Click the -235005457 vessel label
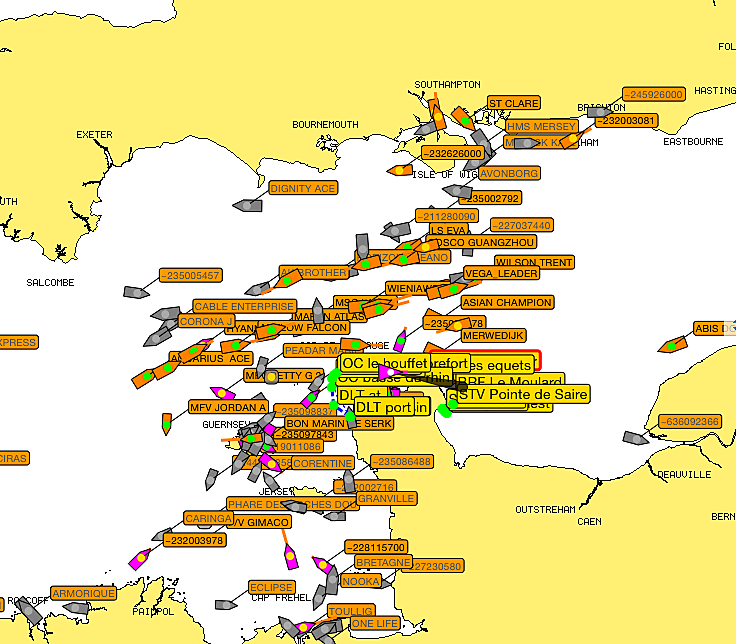The width and height of the screenshot is (736, 644). tap(191, 275)
